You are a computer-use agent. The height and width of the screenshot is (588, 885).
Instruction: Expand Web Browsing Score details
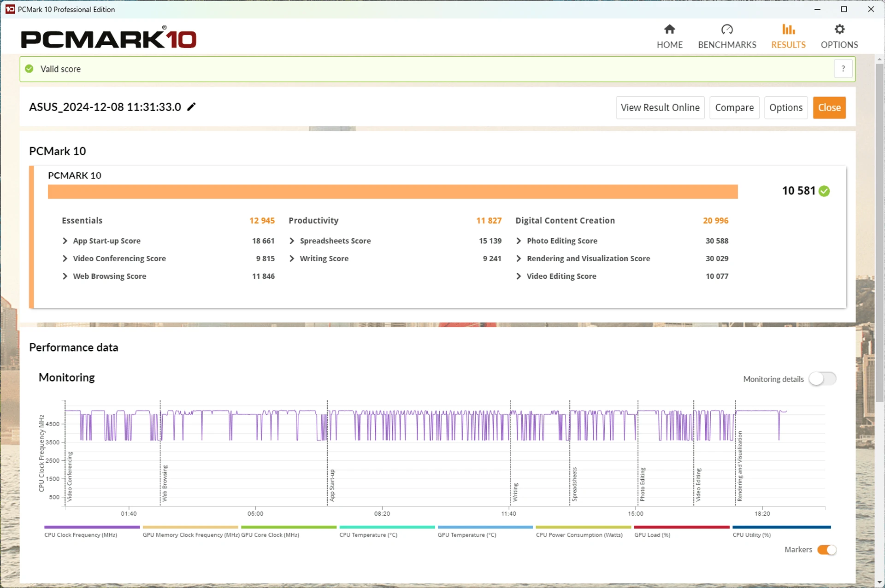click(65, 276)
